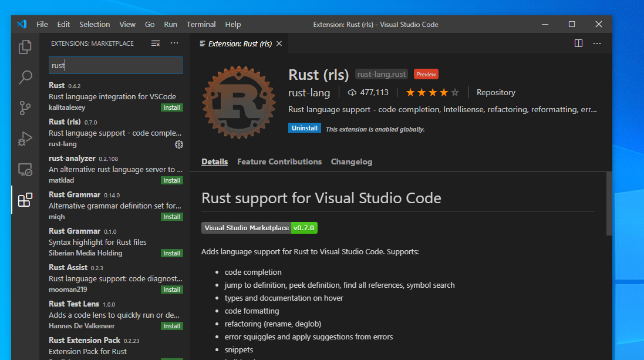The width and height of the screenshot is (644, 360).
Task: Install Rust Grammar by Siberian Media Holding
Action: pos(171,253)
